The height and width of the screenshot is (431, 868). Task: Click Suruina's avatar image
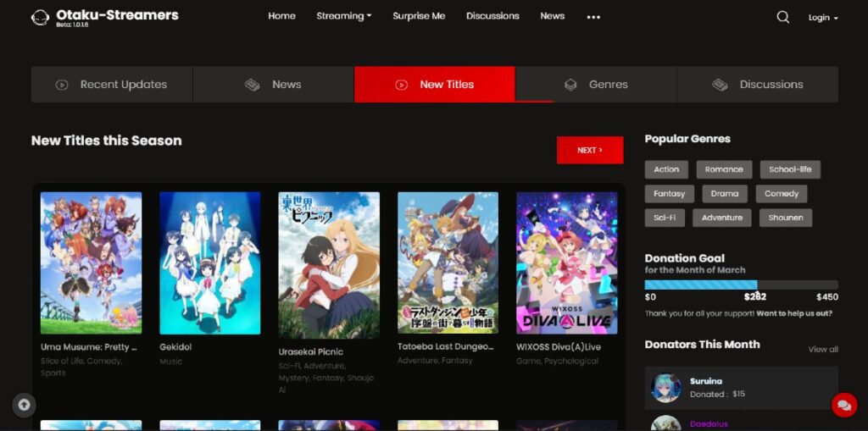click(666, 387)
